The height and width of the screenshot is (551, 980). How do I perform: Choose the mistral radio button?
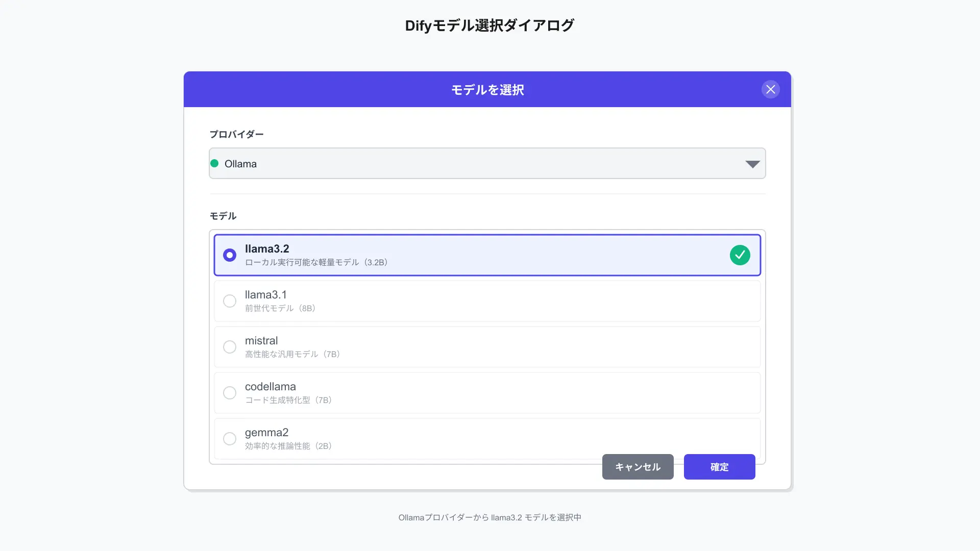click(230, 347)
